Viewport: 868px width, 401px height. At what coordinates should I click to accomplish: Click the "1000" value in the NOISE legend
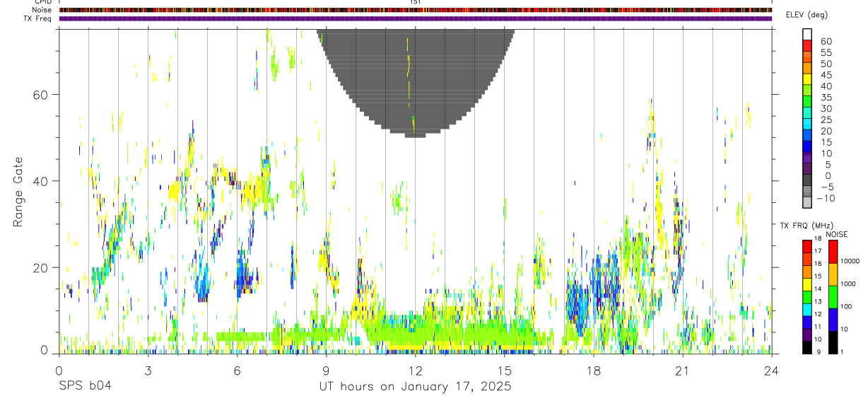849,284
